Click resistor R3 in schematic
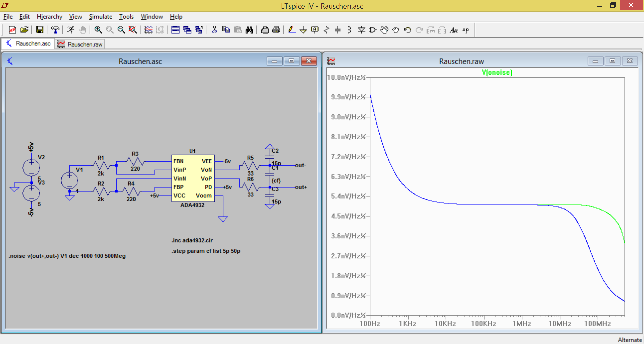The width and height of the screenshot is (644, 344). coord(135,161)
